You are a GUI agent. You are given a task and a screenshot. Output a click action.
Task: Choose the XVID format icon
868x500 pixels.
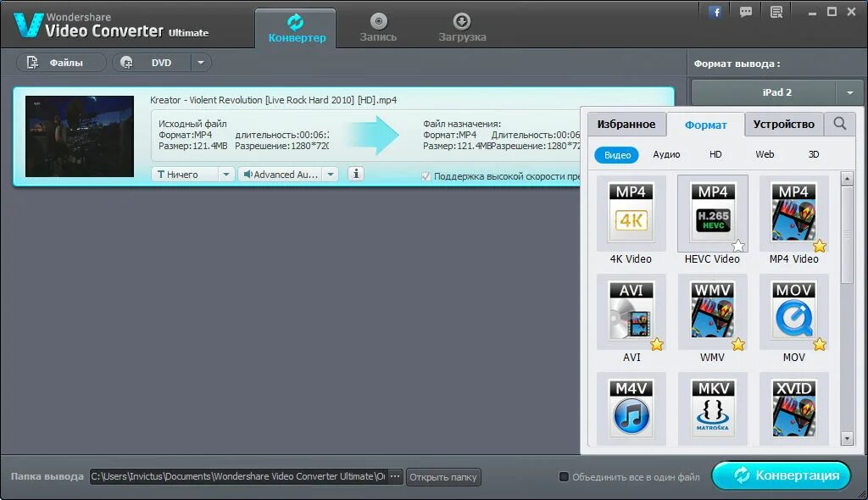[x=793, y=409]
